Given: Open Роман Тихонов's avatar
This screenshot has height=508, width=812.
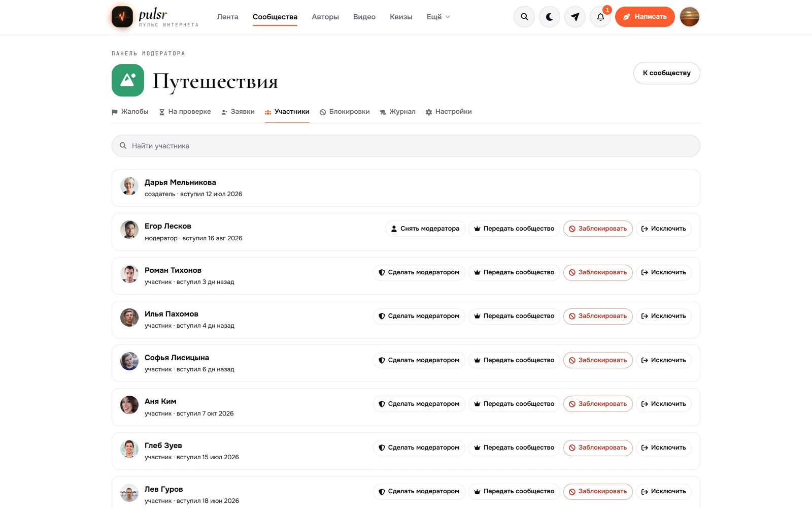Looking at the screenshot, I should [129, 274].
